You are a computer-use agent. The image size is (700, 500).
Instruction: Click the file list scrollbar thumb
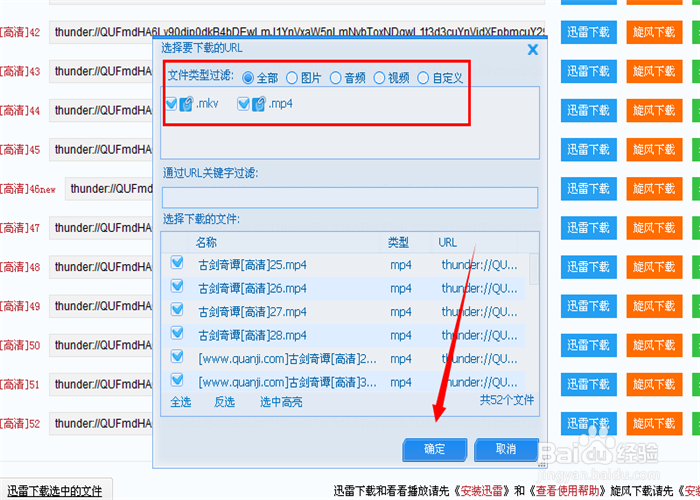pos(534,269)
